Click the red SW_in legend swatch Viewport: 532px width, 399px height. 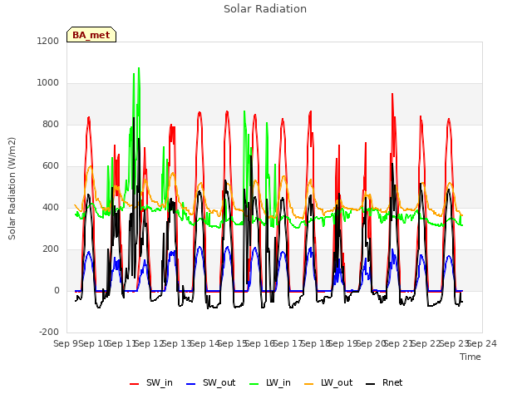[x=135, y=384]
